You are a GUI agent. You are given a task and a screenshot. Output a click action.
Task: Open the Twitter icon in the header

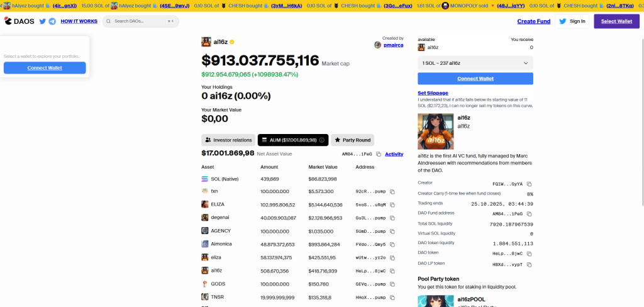pos(42,21)
